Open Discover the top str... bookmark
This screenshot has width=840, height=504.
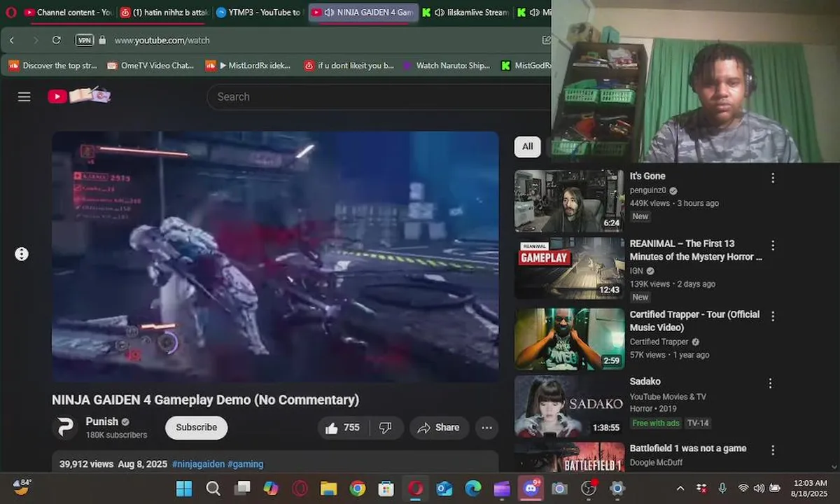pyautogui.click(x=53, y=66)
